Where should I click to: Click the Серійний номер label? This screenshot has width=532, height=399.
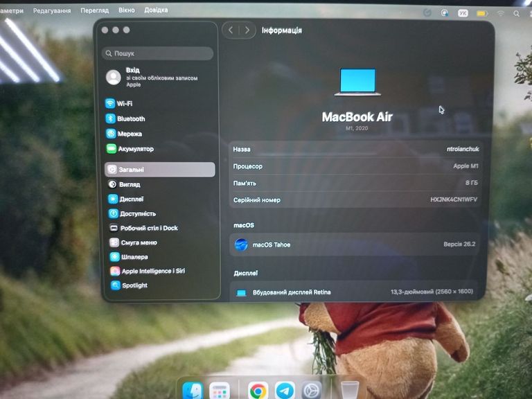(x=256, y=199)
